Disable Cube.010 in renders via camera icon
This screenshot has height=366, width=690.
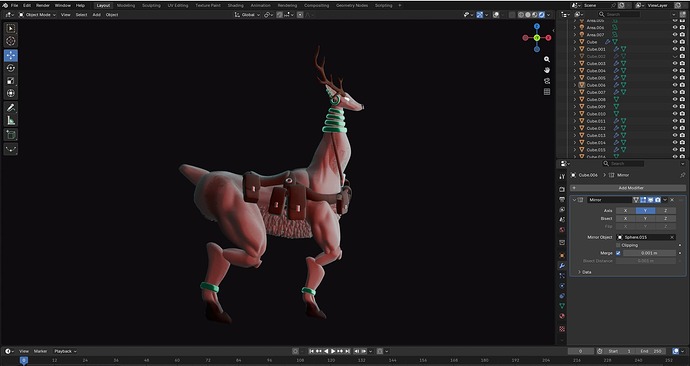[682, 114]
